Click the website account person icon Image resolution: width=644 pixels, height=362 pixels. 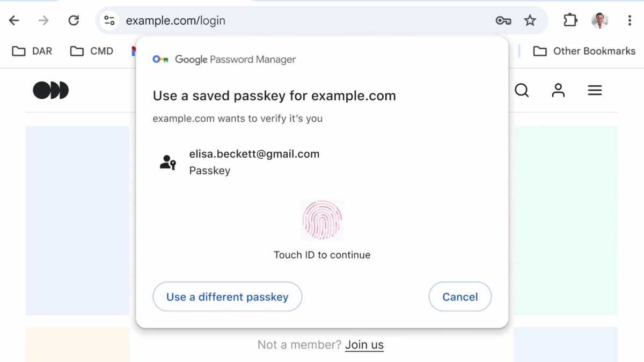point(558,90)
